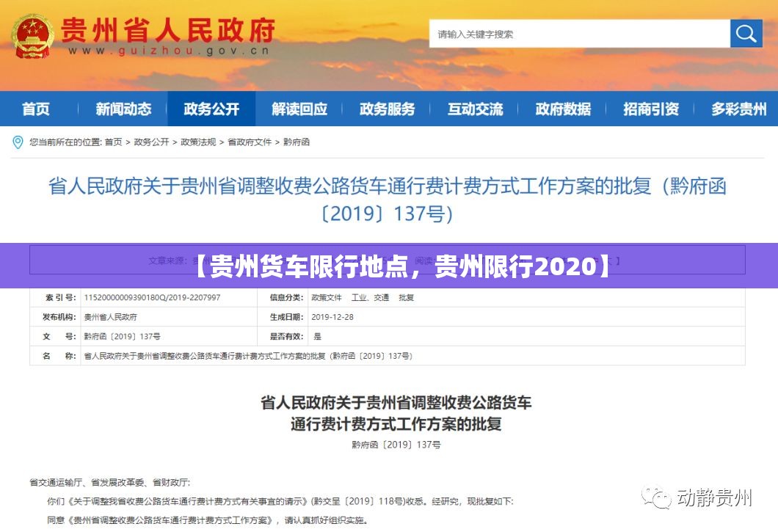Image resolution: width=778 pixels, height=532 pixels.
Task: Open the 政务服务 navigation tab
Action: pyautogui.click(x=388, y=109)
